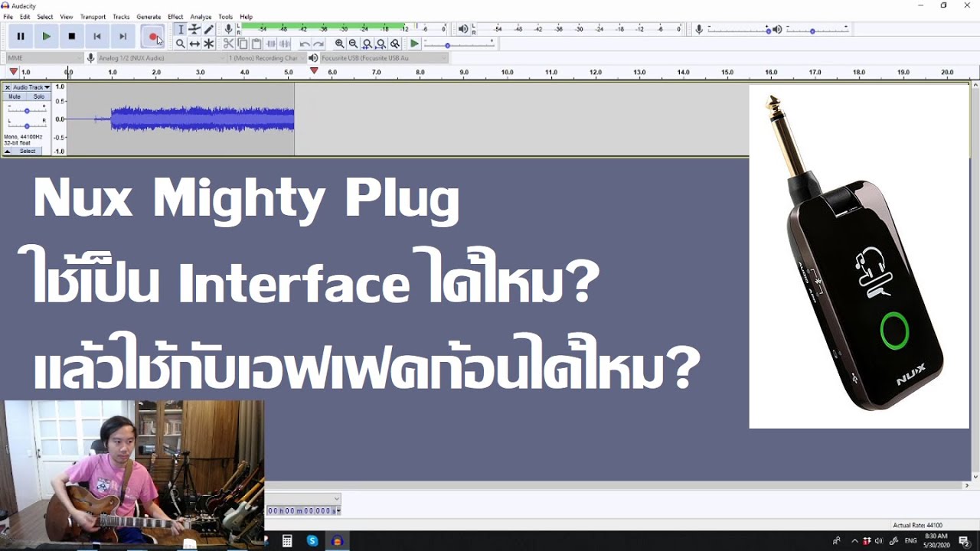
Task: Open the Tracks menu
Action: click(121, 17)
